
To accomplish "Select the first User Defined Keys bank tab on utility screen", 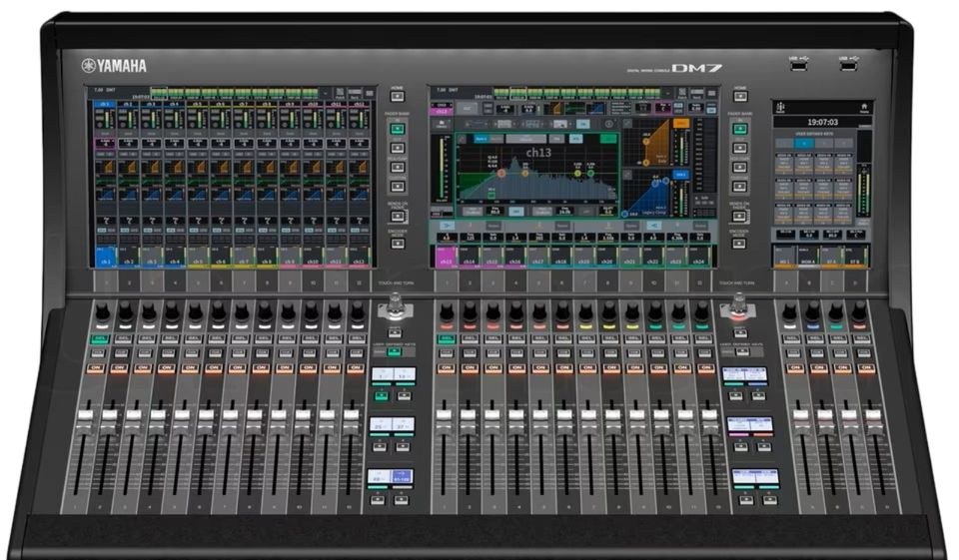I will click(x=785, y=143).
